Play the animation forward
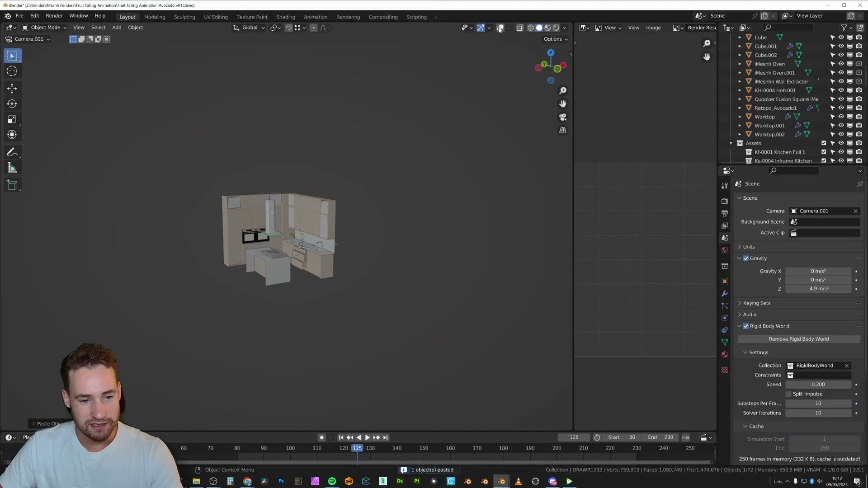Image resolution: width=868 pixels, height=488 pixels. click(367, 437)
